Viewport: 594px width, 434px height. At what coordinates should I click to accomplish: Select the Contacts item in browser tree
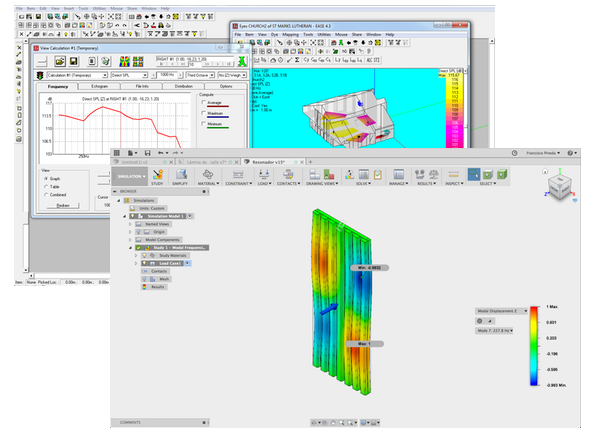point(155,271)
